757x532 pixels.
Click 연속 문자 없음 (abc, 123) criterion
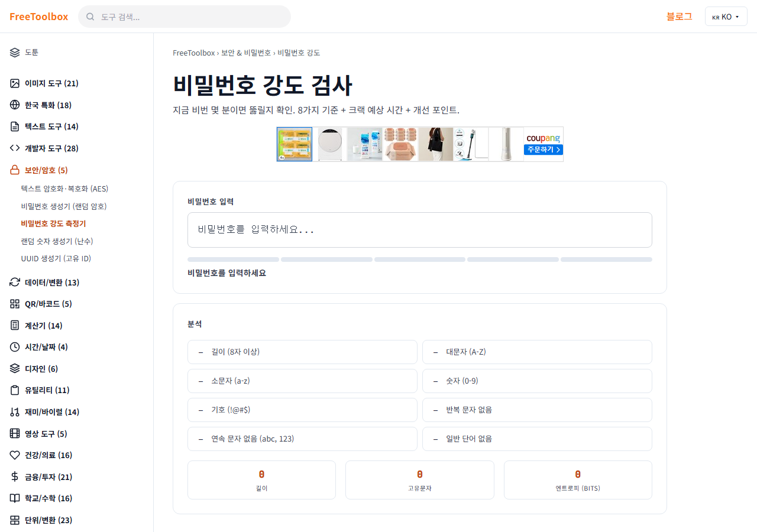[x=302, y=439]
